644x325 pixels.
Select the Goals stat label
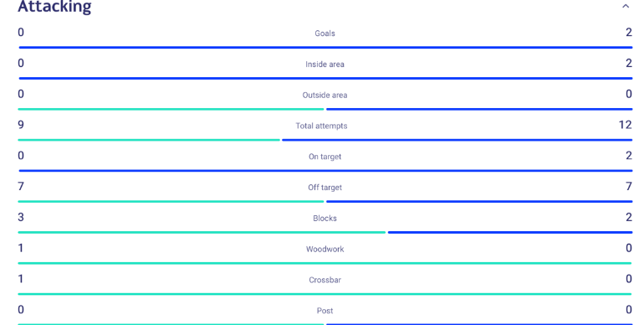pyautogui.click(x=325, y=34)
